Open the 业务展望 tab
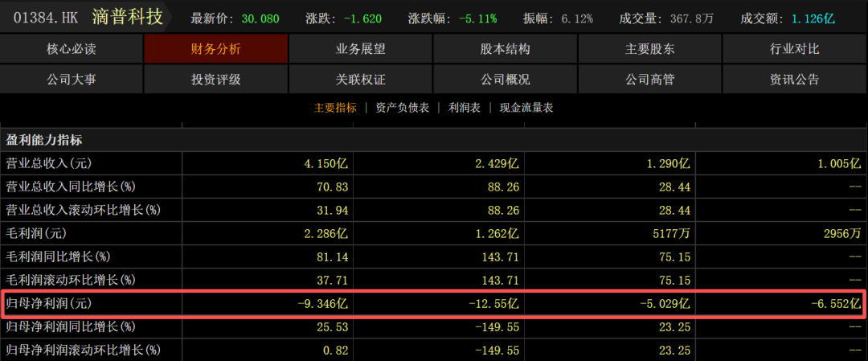Image resolution: width=868 pixels, height=361 pixels. coord(360,49)
